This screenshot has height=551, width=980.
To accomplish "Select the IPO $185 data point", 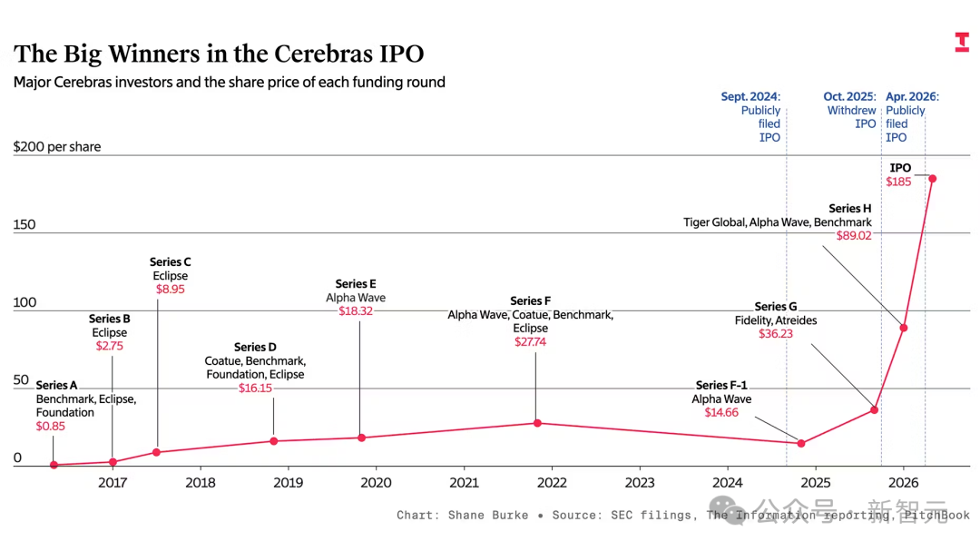I will pyautogui.click(x=933, y=179).
